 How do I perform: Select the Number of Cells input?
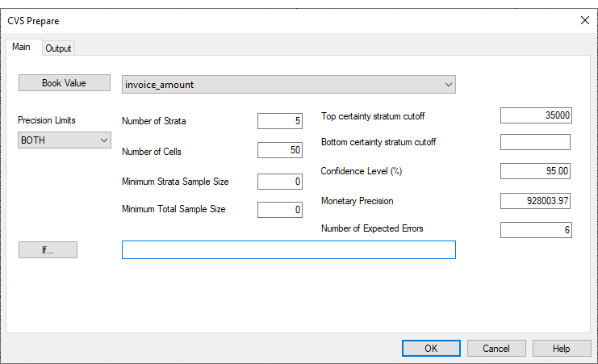(279, 150)
